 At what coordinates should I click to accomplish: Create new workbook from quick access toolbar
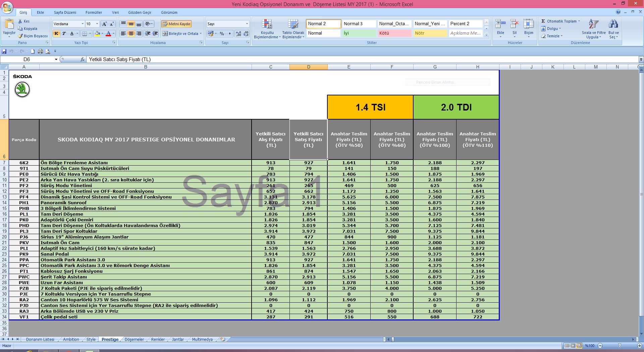point(33,51)
